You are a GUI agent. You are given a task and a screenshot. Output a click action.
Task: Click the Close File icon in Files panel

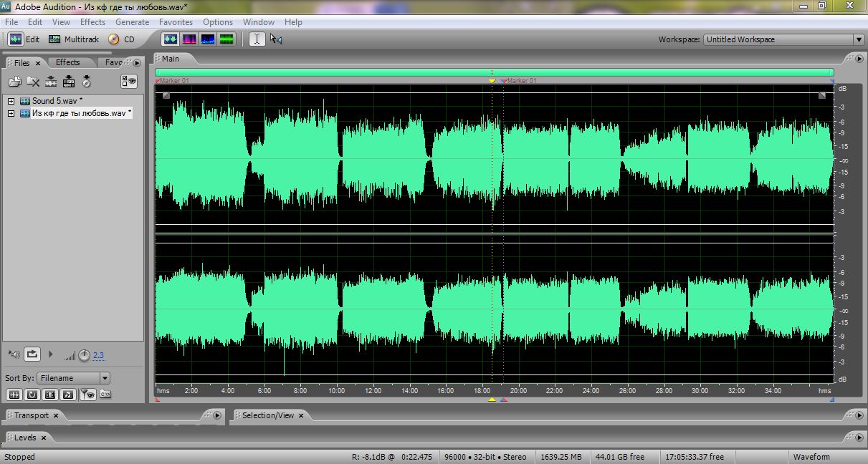[x=33, y=82]
